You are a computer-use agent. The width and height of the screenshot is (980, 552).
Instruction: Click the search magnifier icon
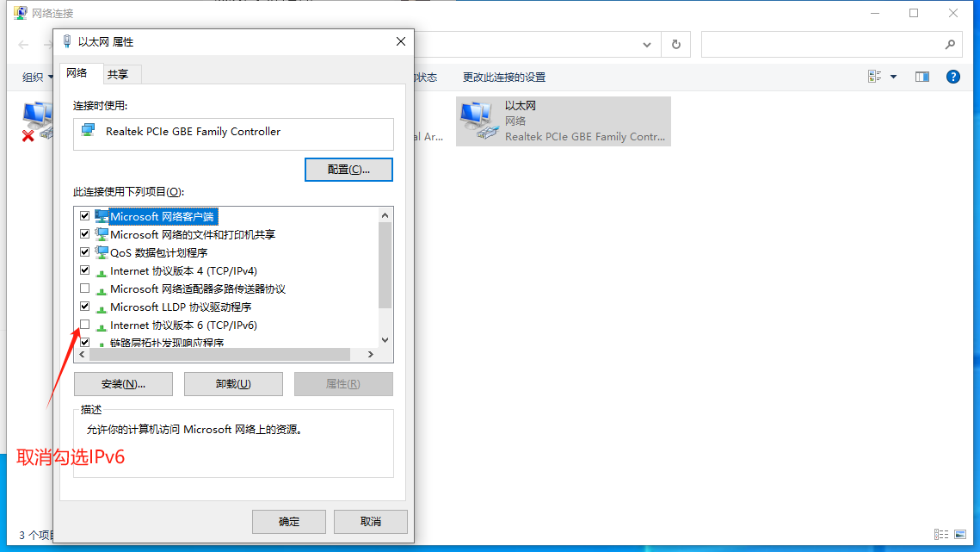tap(950, 45)
